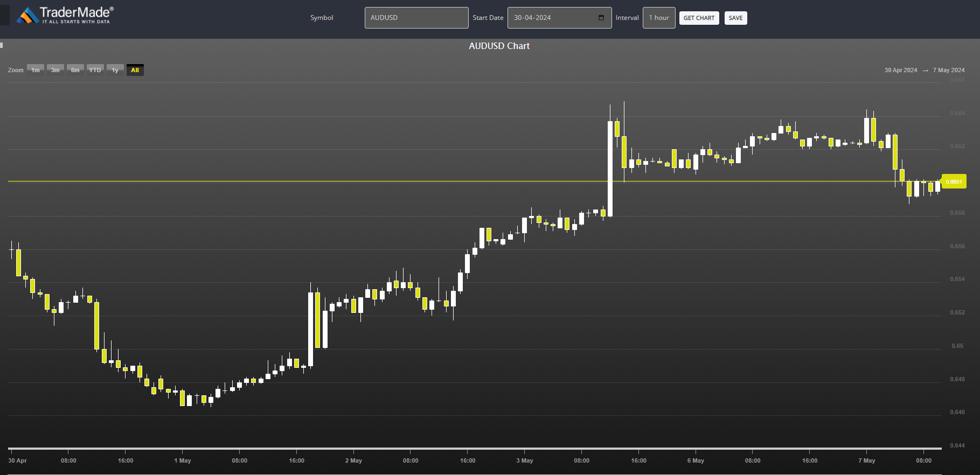Click the TraderMade logo

pyautogui.click(x=65, y=15)
